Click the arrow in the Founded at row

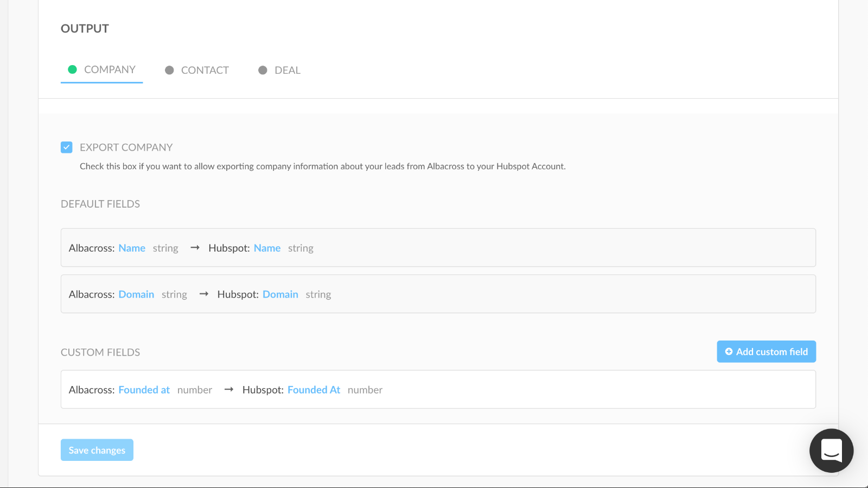pos(229,390)
